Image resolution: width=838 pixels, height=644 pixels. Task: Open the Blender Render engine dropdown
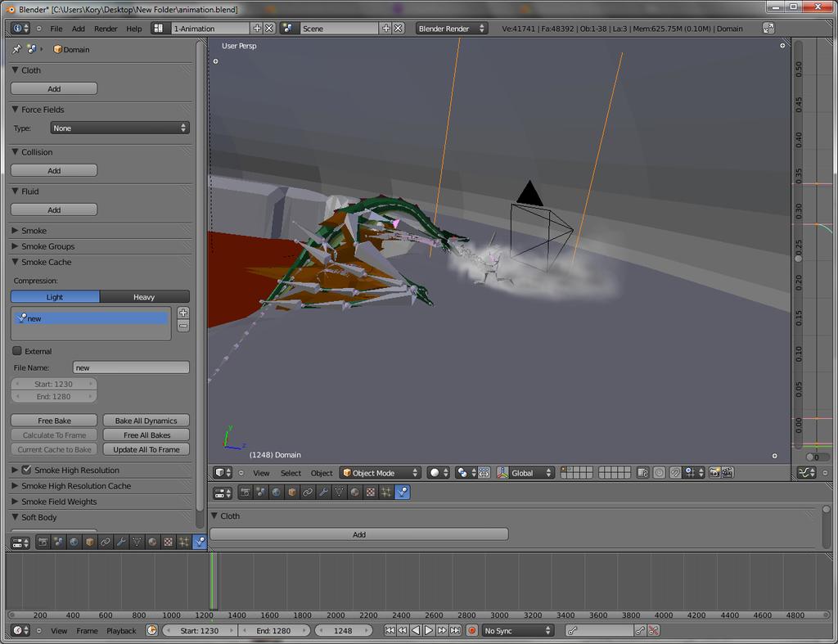(452, 29)
